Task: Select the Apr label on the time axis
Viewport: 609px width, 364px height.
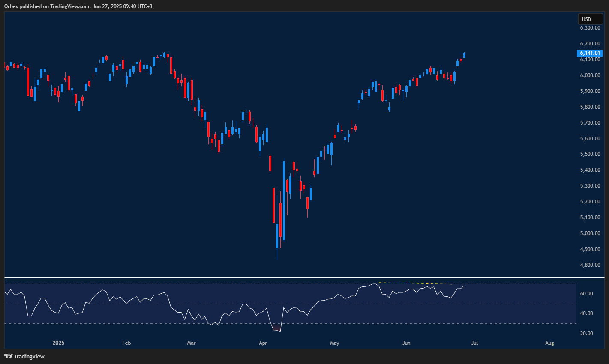Action: click(263, 343)
